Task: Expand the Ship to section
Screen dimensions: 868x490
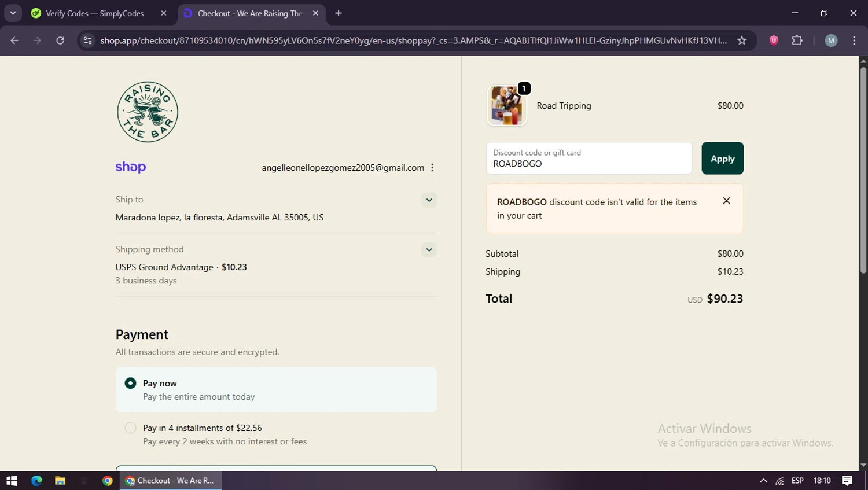Action: point(429,200)
